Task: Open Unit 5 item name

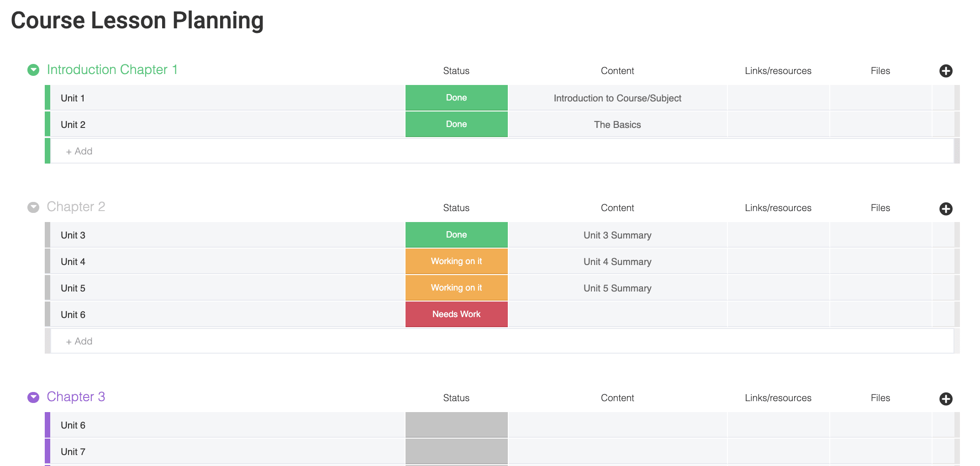Action: [73, 288]
